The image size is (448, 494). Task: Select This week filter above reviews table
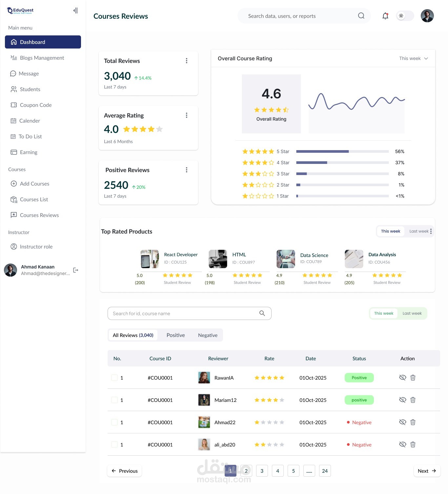tap(384, 313)
